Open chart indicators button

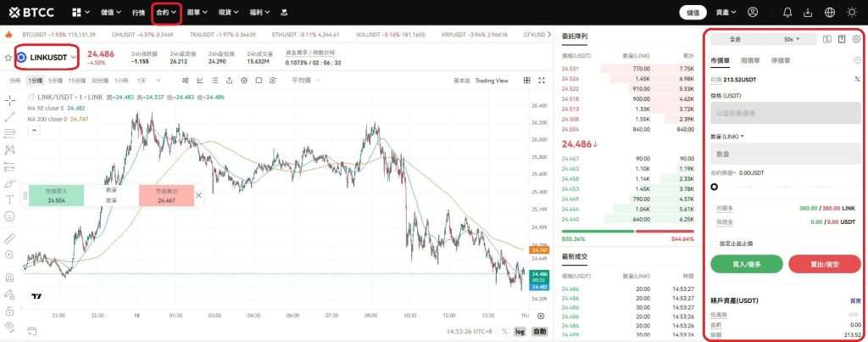(200, 81)
